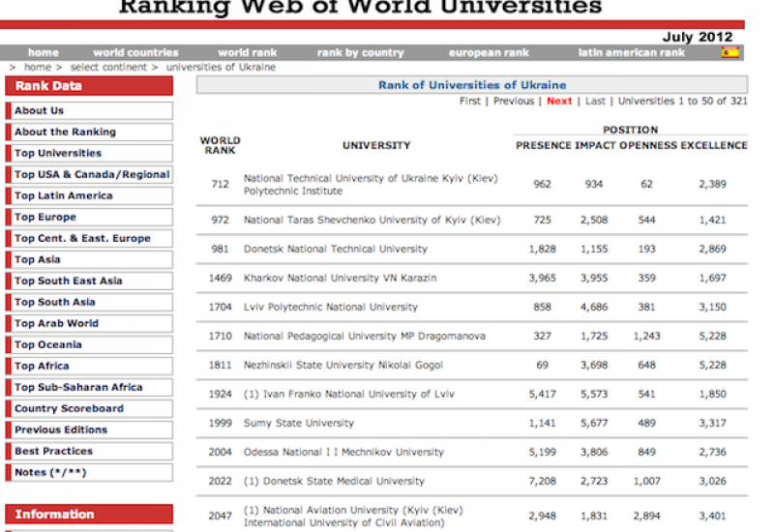Viewport: 774px width, 532px height.
Task: Select world rank value 712
Action: coord(221,184)
